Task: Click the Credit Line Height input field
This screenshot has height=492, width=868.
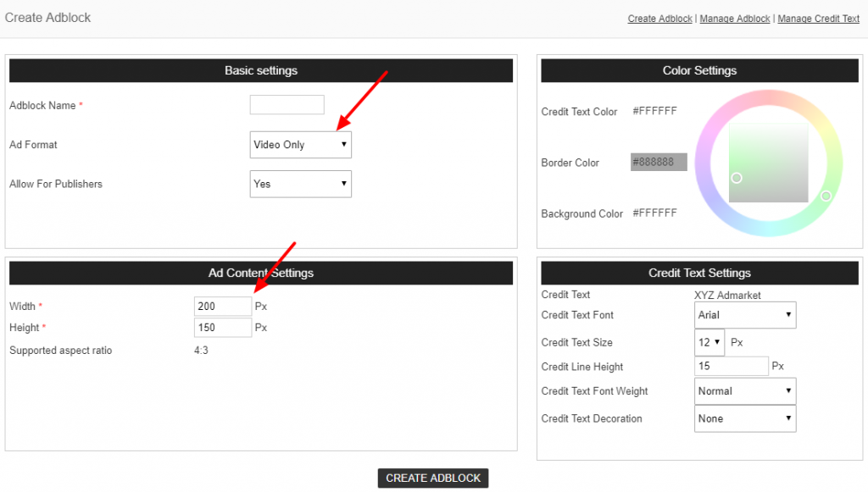Action: [732, 366]
